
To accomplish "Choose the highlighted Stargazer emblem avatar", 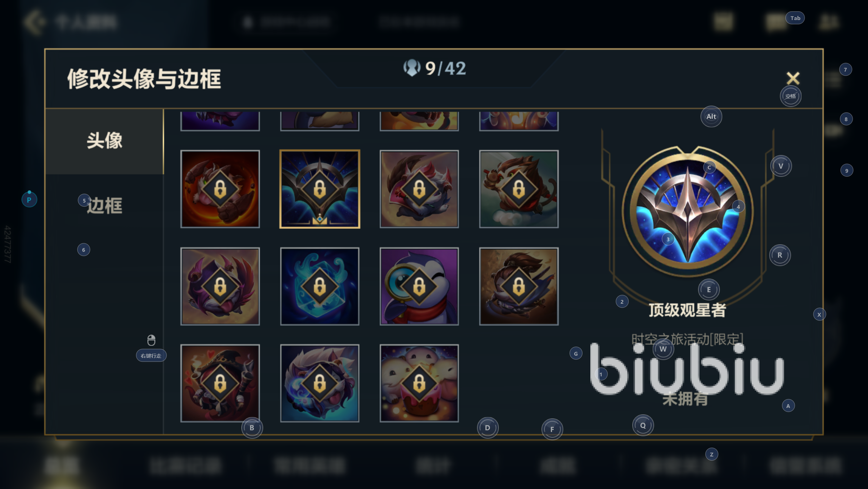I will tap(320, 189).
